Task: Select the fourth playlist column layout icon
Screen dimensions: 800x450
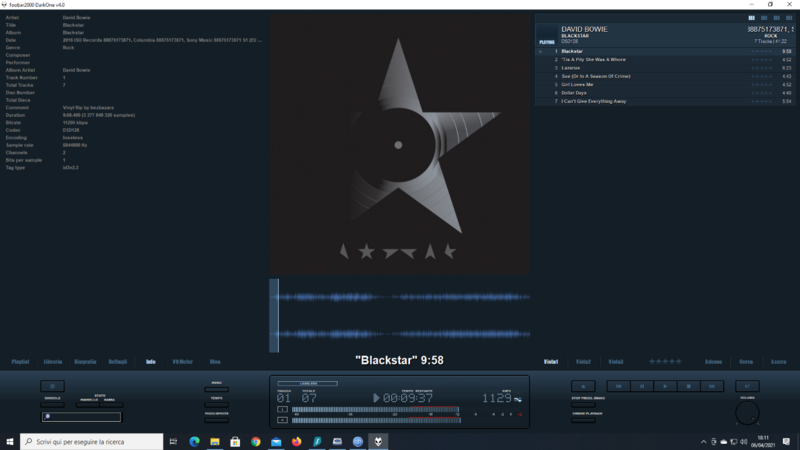Action: (x=789, y=18)
